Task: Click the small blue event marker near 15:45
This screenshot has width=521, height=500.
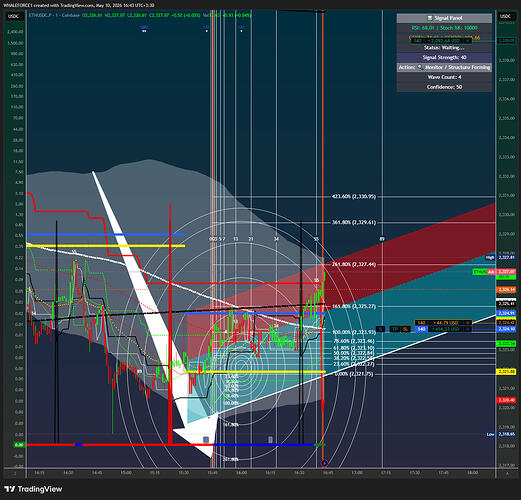Action: click(206, 440)
